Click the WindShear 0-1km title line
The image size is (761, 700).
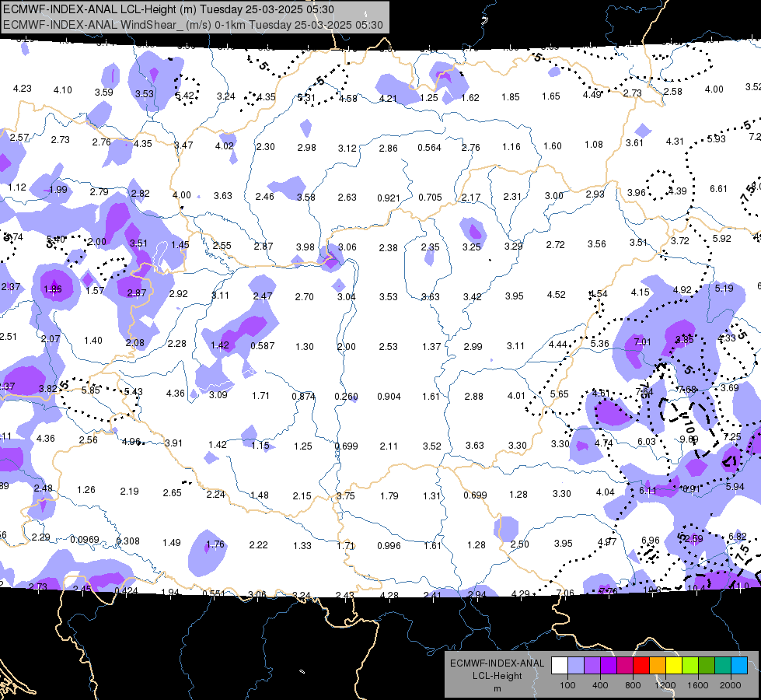pos(193,25)
